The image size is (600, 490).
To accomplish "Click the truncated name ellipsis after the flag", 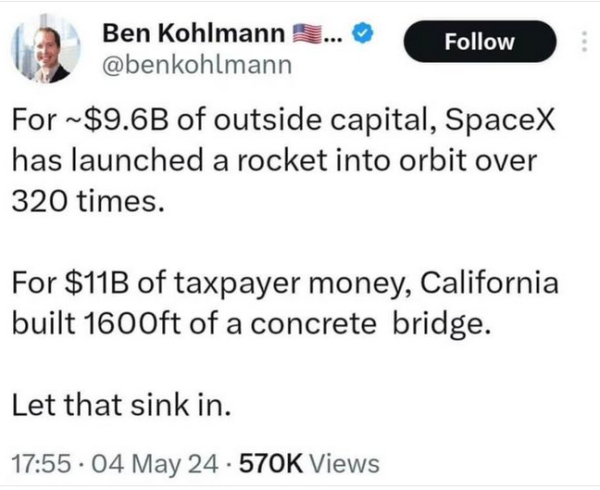I will [x=332, y=36].
